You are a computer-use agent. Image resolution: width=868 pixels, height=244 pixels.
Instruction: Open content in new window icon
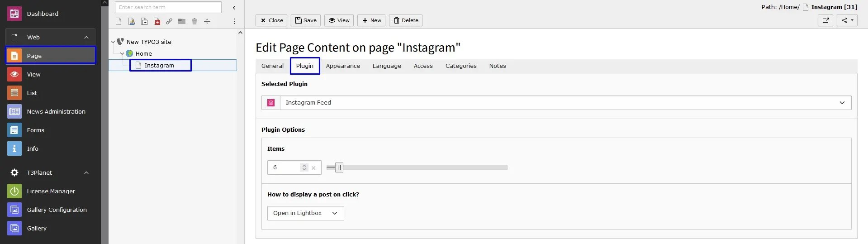tap(825, 20)
